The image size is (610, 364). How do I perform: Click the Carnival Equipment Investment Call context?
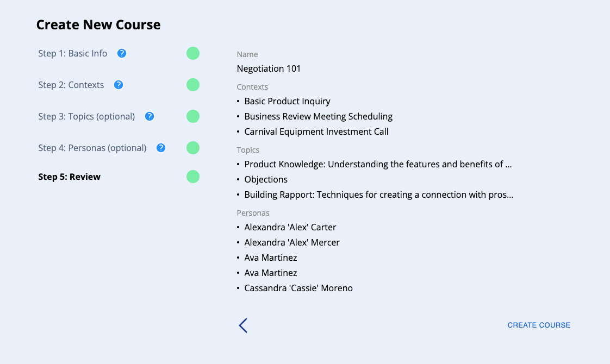point(316,131)
